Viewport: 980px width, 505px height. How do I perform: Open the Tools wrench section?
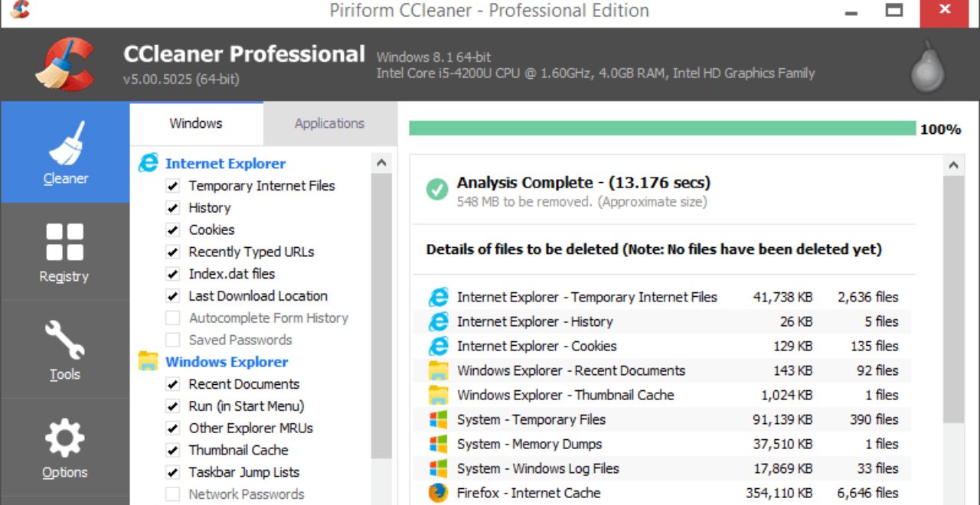(x=65, y=350)
